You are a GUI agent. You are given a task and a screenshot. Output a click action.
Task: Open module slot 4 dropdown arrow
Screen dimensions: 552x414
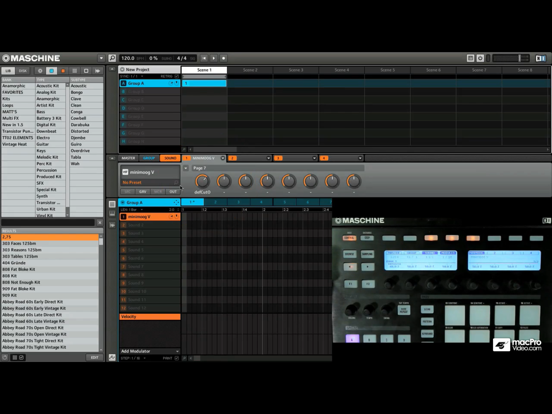360,158
